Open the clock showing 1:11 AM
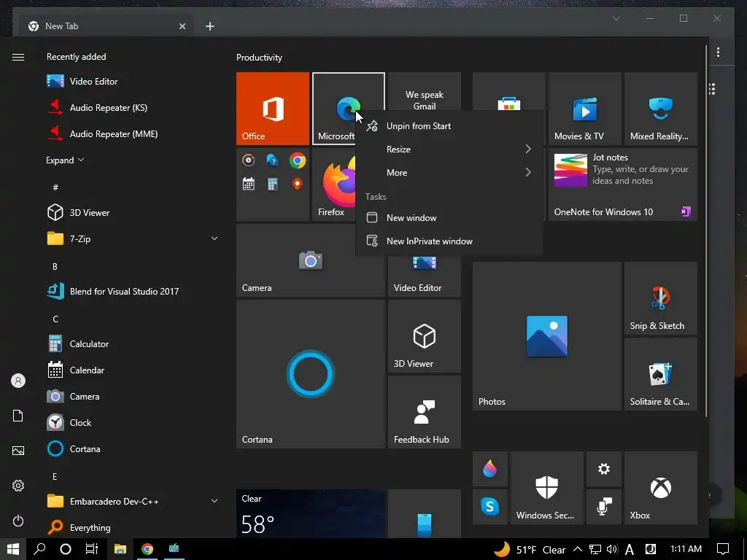Image resolution: width=747 pixels, height=560 pixels. (x=686, y=549)
